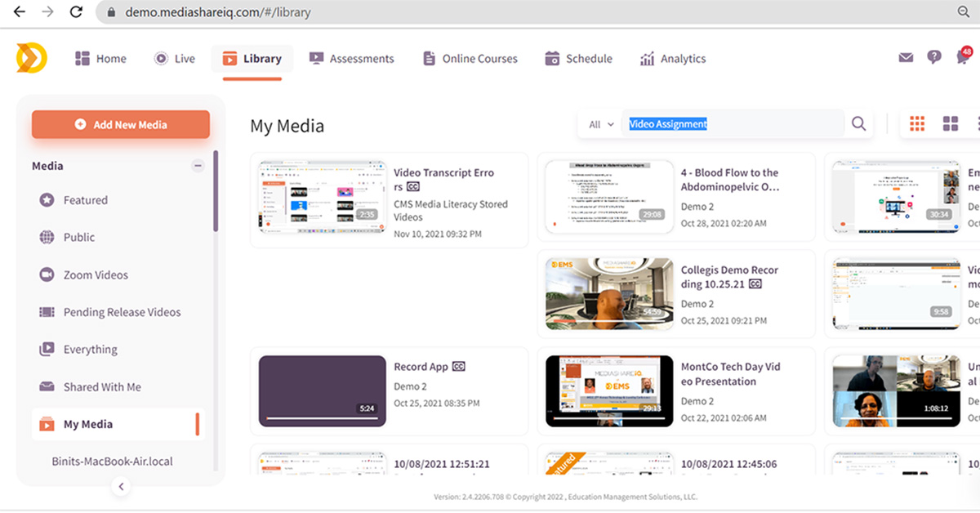Open the All search filter dropdown
Viewport: 980px width, 513px height.
click(600, 124)
